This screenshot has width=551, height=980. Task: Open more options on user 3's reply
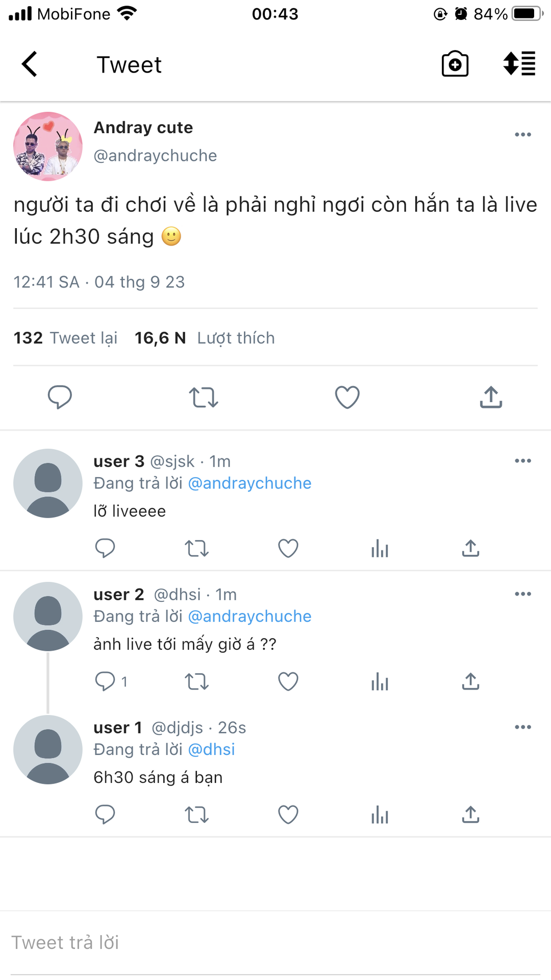coord(523,461)
